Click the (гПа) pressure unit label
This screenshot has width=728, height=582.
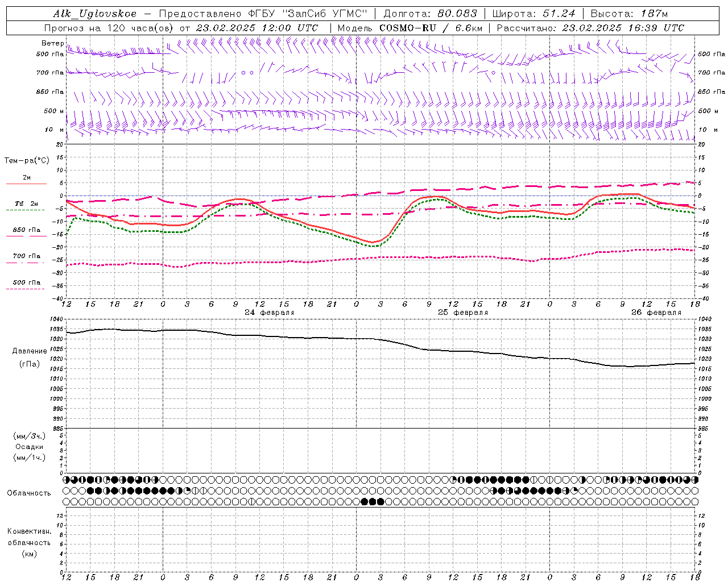[x=30, y=364]
